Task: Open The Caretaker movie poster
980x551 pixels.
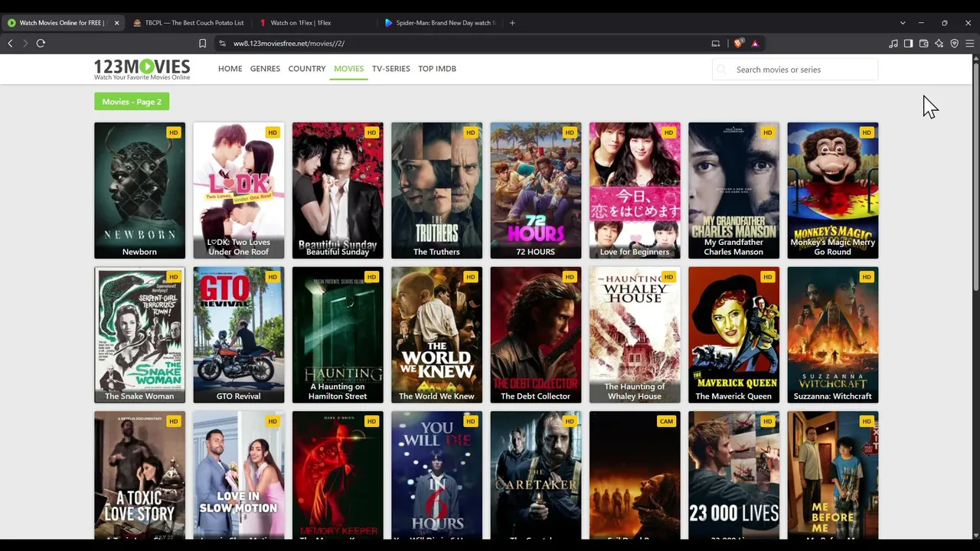Action: coord(535,476)
